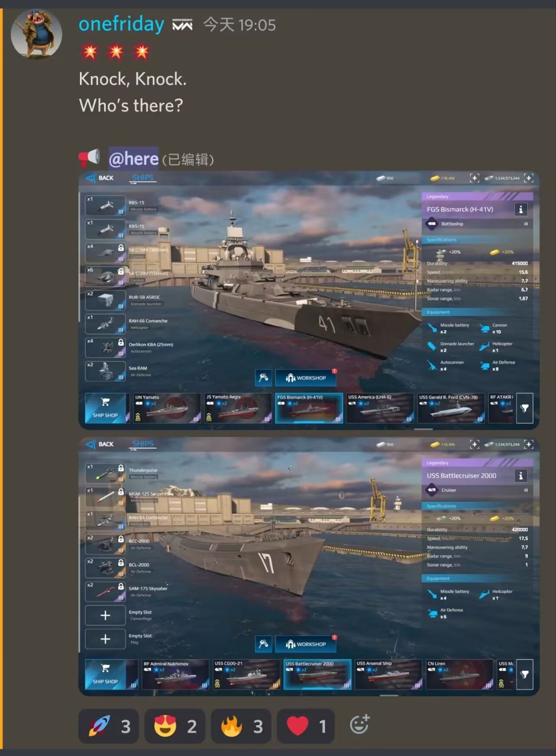Click BACK in the Battlecruiser 2000 screenshot
The height and width of the screenshot is (756, 556).
click(x=100, y=444)
